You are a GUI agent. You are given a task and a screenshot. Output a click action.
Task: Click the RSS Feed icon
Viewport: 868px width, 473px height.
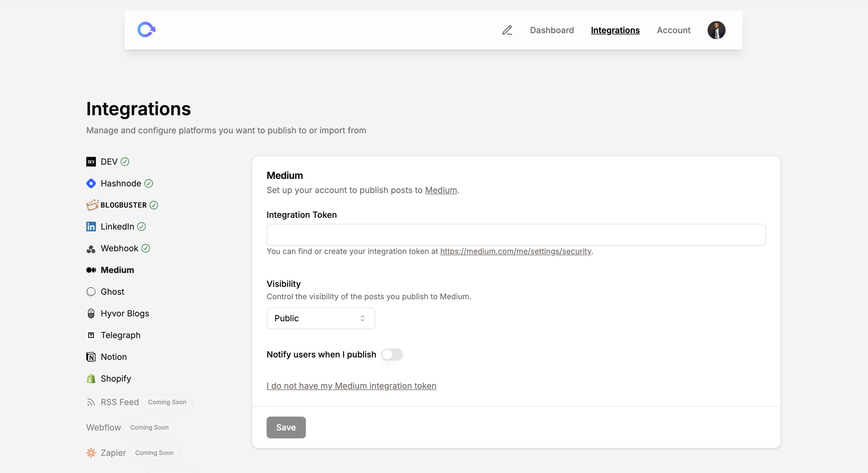91,402
